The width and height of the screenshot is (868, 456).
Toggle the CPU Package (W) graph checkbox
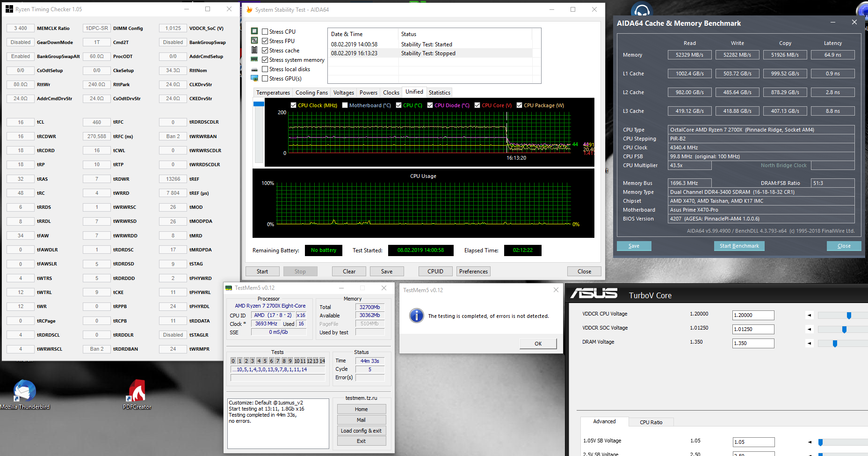[x=520, y=105]
